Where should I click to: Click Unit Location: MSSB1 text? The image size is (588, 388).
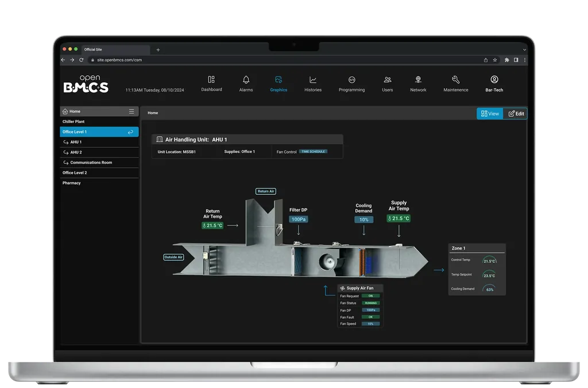click(x=177, y=152)
